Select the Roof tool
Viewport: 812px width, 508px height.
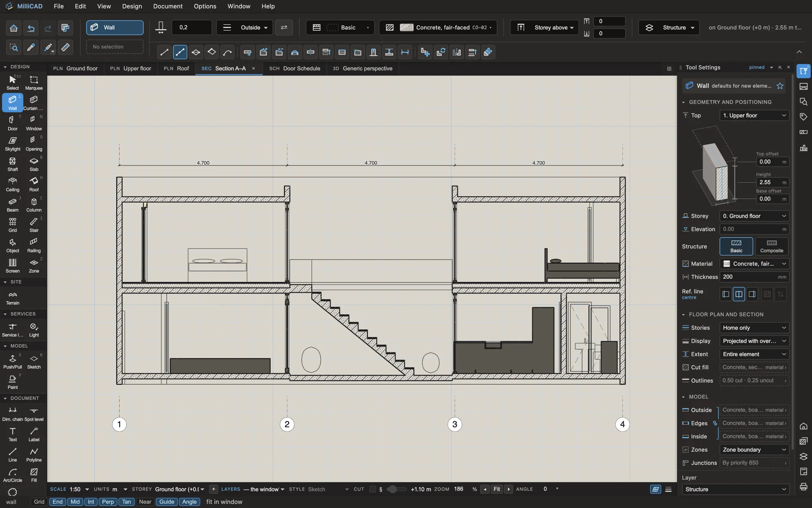coord(34,184)
